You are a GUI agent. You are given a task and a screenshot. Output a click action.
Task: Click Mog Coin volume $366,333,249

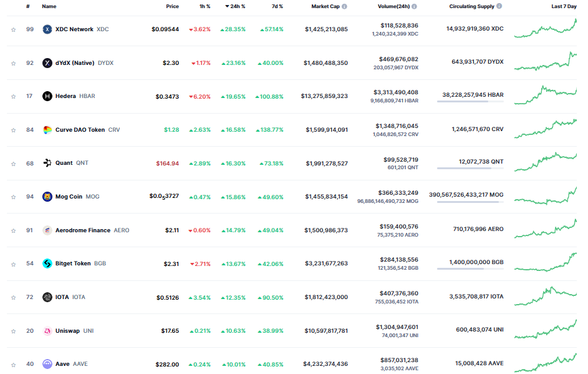point(398,193)
